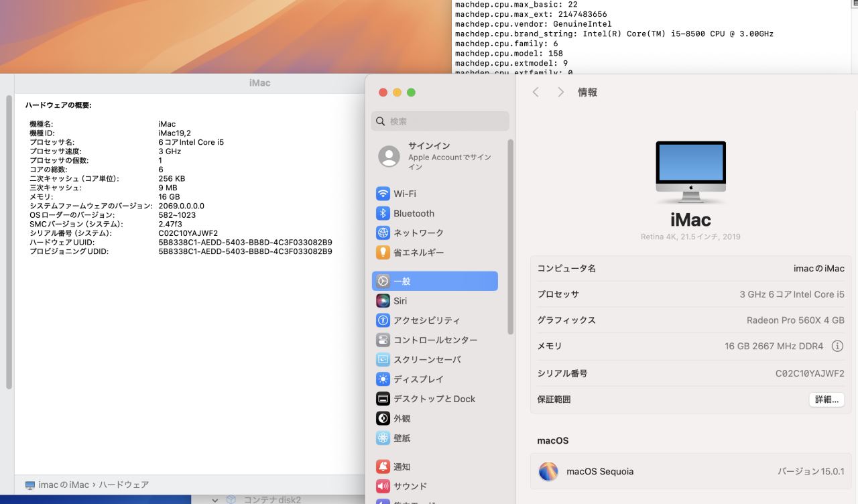Viewport: 858px width, 504px height.
Task: Open デスクトップとDock settings
Action: tap(434, 399)
